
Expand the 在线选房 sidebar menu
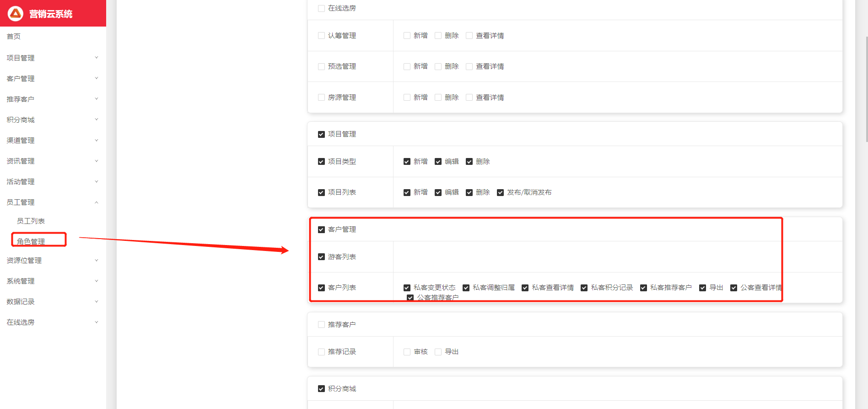click(x=53, y=322)
